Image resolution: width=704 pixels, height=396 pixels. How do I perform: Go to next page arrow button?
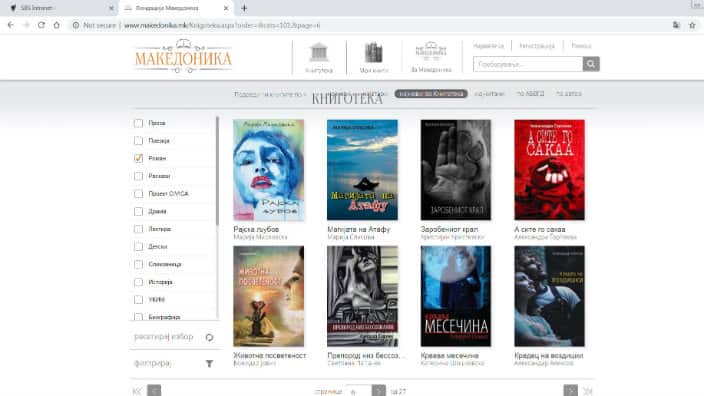571,391
